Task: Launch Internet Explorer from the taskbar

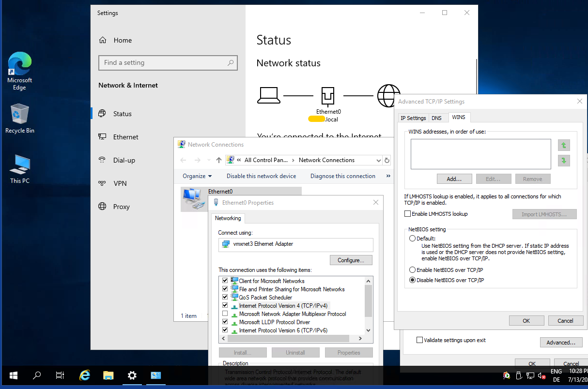Action: [x=85, y=375]
